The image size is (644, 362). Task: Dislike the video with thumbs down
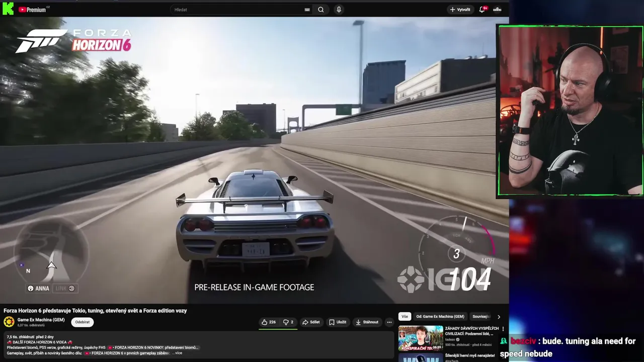click(288, 322)
